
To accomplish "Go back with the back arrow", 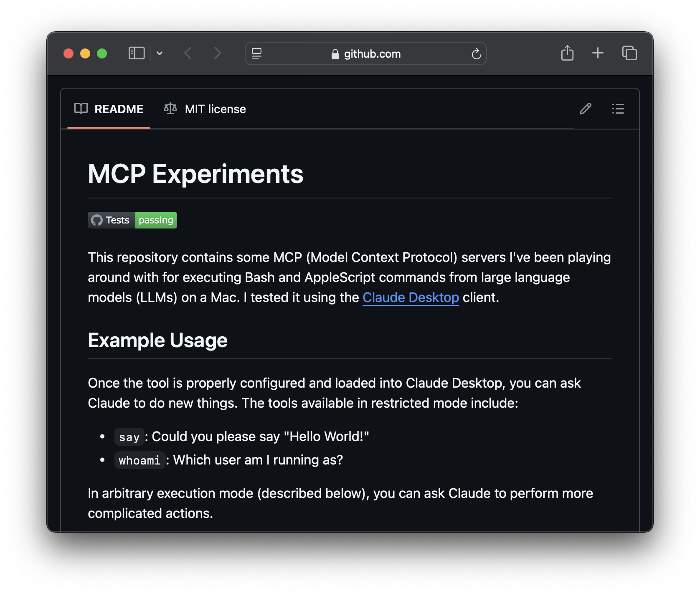I will (x=188, y=53).
